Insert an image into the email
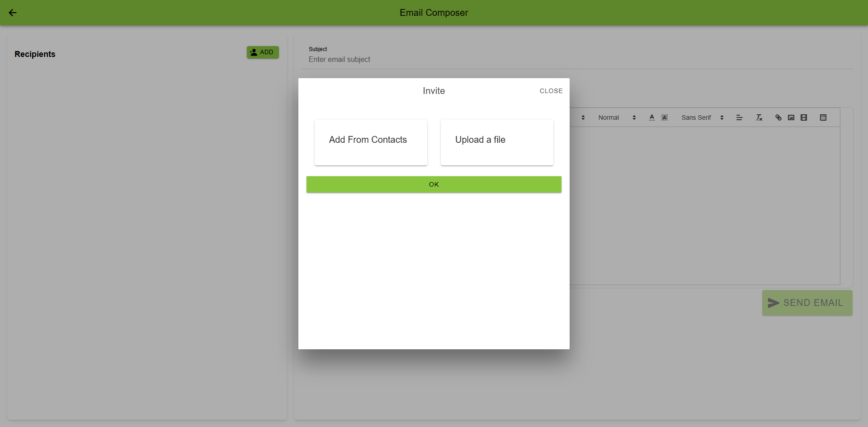Viewport: 868px width, 427px height. pos(791,117)
